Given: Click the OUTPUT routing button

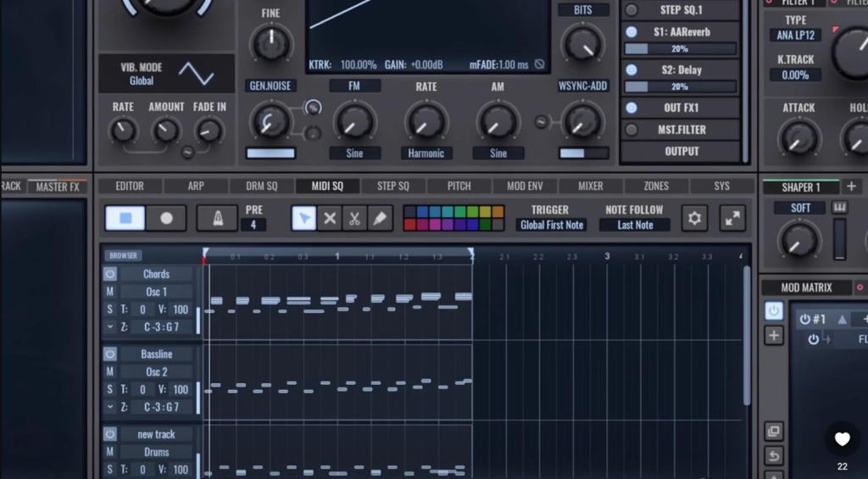Looking at the screenshot, I should [x=682, y=151].
